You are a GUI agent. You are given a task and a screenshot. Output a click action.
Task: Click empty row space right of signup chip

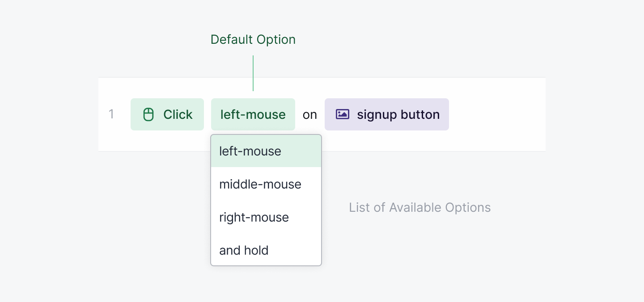[x=496, y=115]
